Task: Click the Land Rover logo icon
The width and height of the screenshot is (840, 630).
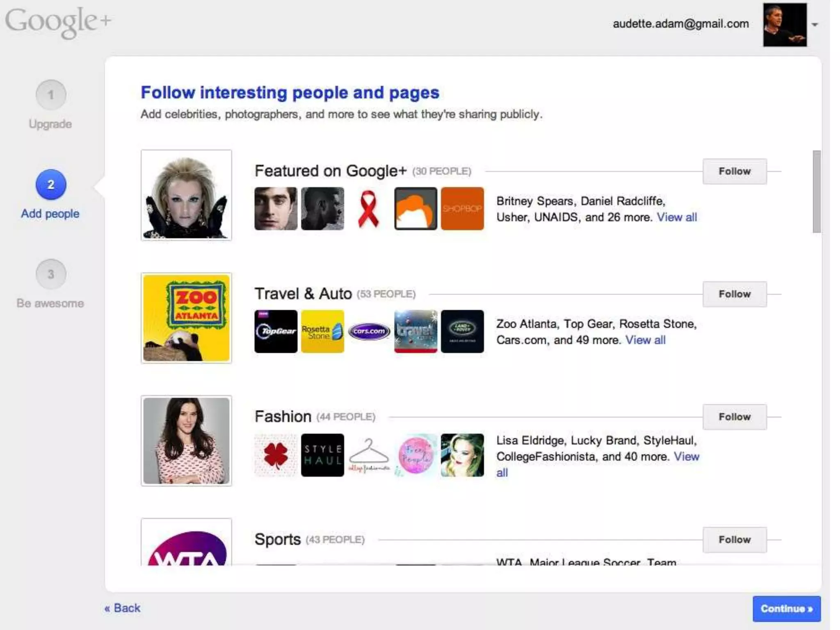Action: pos(462,331)
